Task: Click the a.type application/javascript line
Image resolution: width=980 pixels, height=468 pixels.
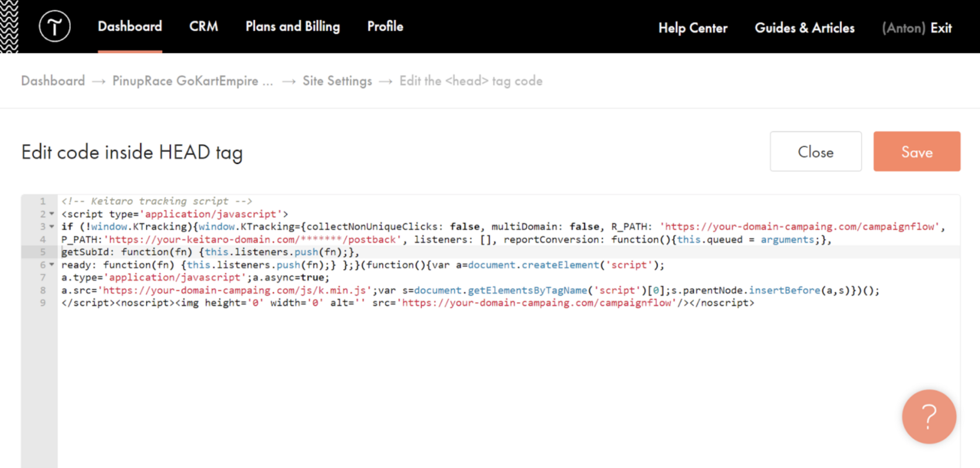Action: coord(195,277)
